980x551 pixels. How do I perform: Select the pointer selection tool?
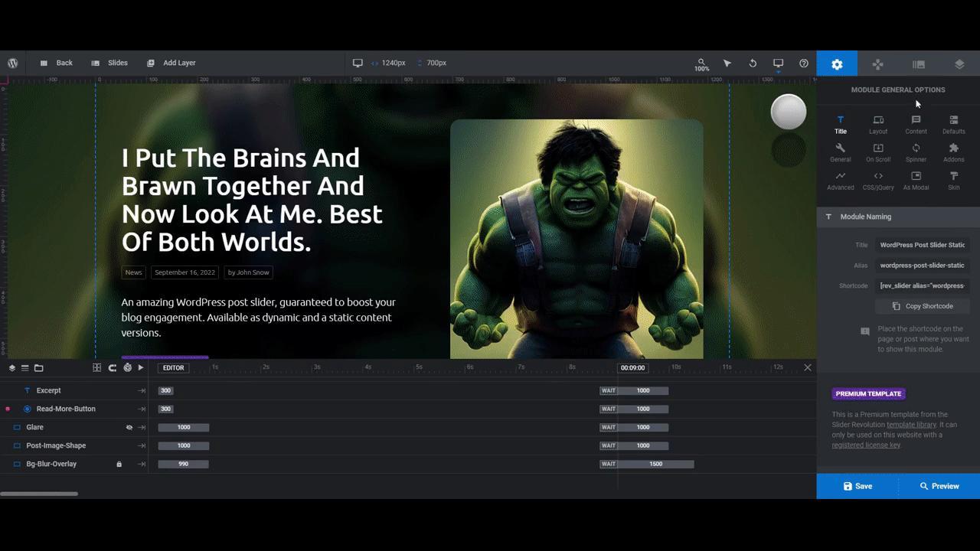pos(727,63)
